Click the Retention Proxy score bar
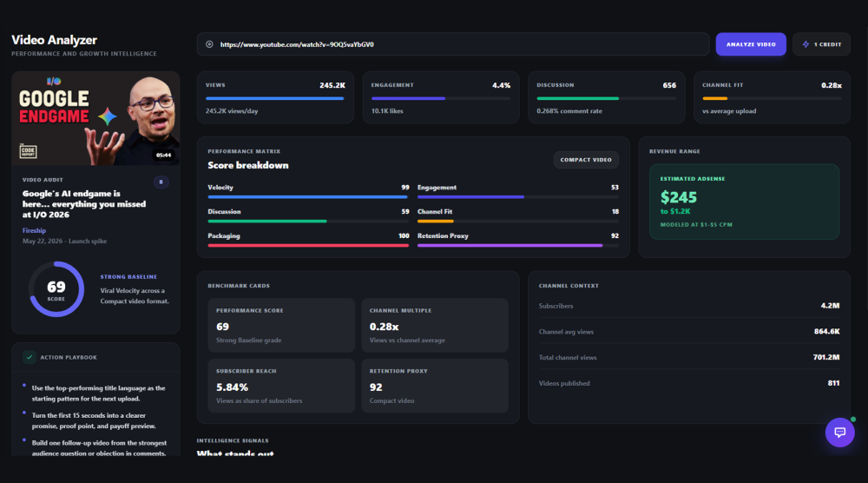This screenshot has height=483, width=868. [518, 245]
